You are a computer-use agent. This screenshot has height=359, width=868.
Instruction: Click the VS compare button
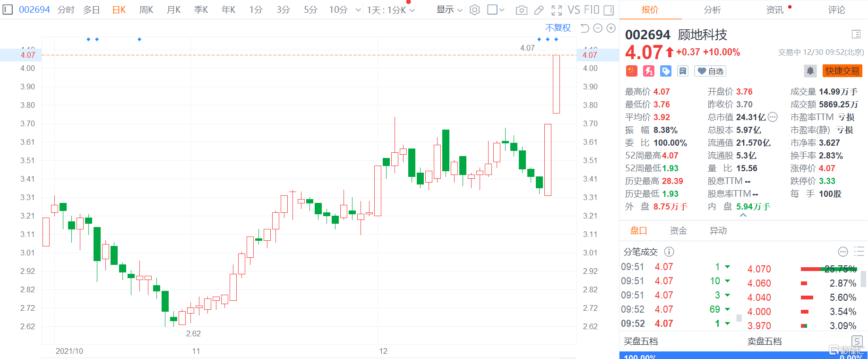(574, 10)
